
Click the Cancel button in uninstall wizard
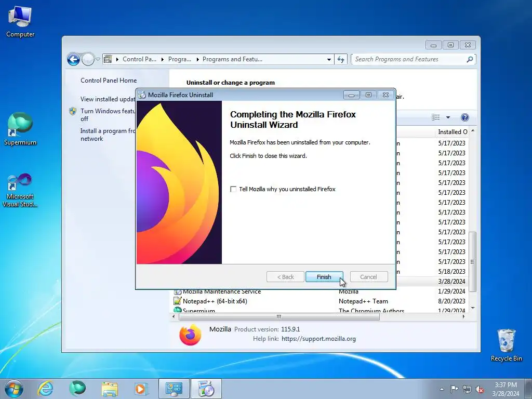click(368, 277)
